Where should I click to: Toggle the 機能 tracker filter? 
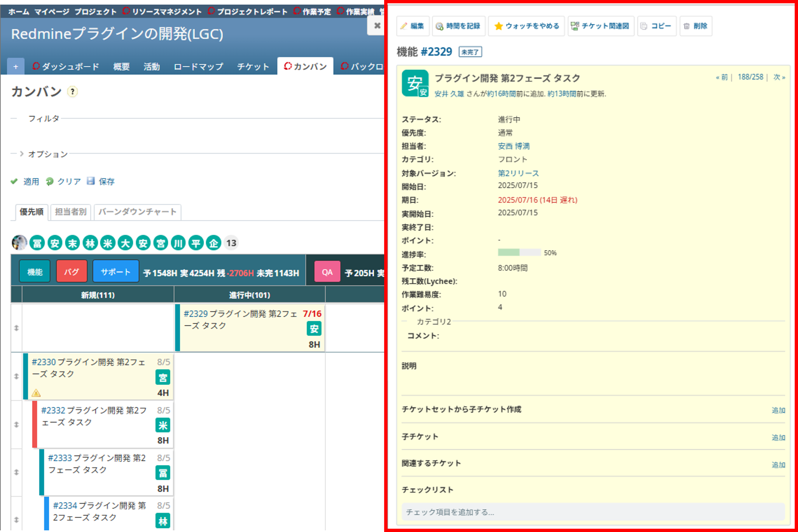pos(35,271)
